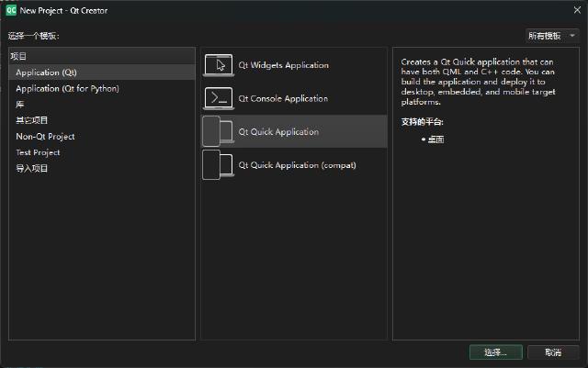Screen dimensions: 588x368
Task: Select Application (Qt for Python) category
Action: pos(67,89)
